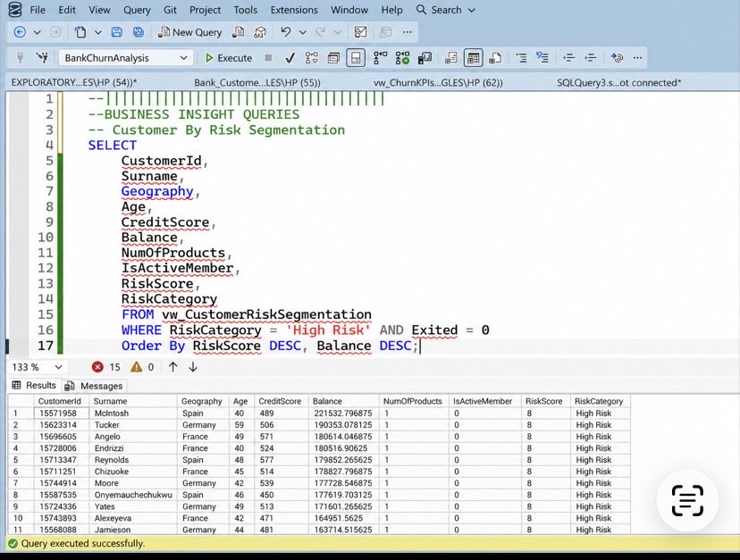The width and height of the screenshot is (740, 560).
Task: Click the Results to Text icon
Action: [450, 58]
